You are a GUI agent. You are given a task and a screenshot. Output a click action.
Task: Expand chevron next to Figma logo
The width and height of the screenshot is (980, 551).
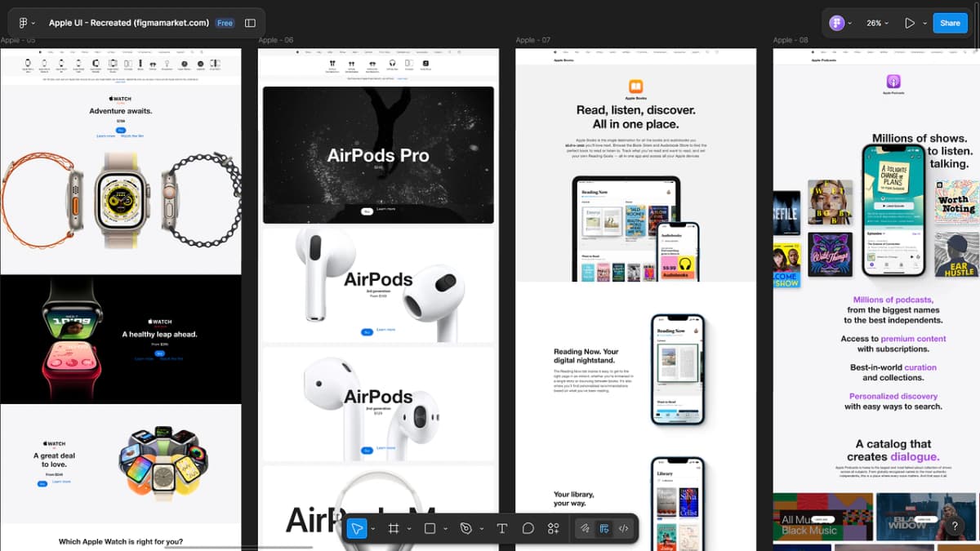coord(35,24)
